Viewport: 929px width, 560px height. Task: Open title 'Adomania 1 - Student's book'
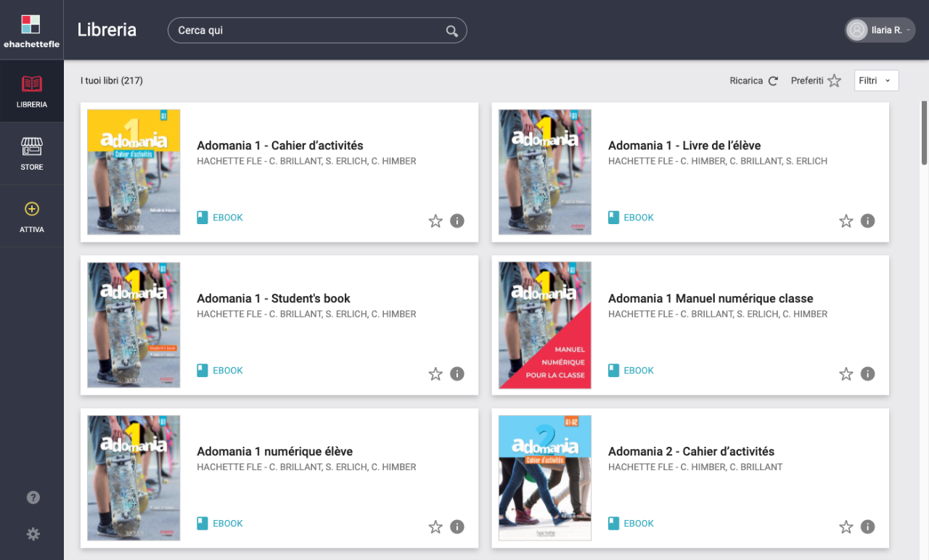pyautogui.click(x=274, y=298)
